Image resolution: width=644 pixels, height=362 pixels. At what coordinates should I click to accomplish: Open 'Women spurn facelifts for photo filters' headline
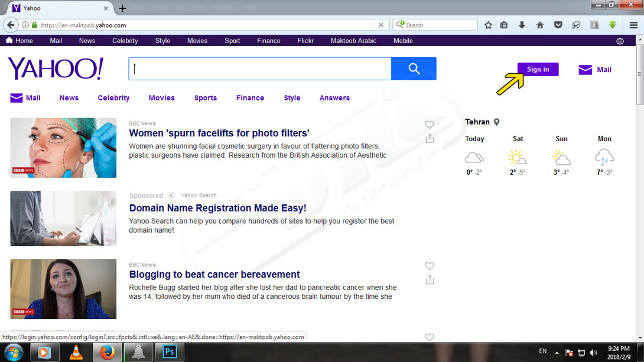point(219,133)
